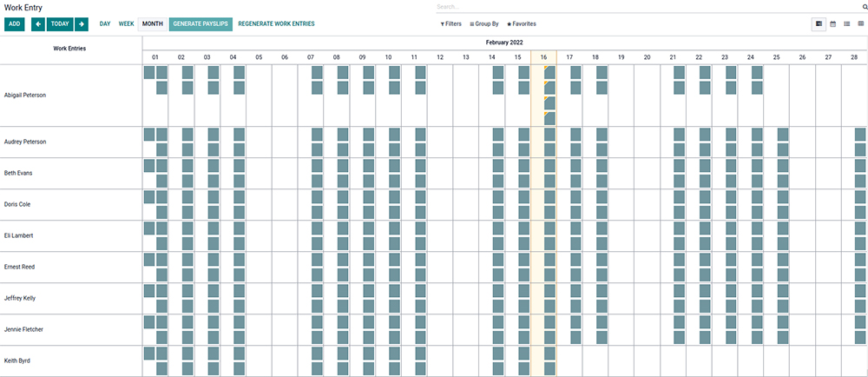868x377 pixels.
Task: Click the search magnifier icon
Action: pyautogui.click(x=865, y=7)
